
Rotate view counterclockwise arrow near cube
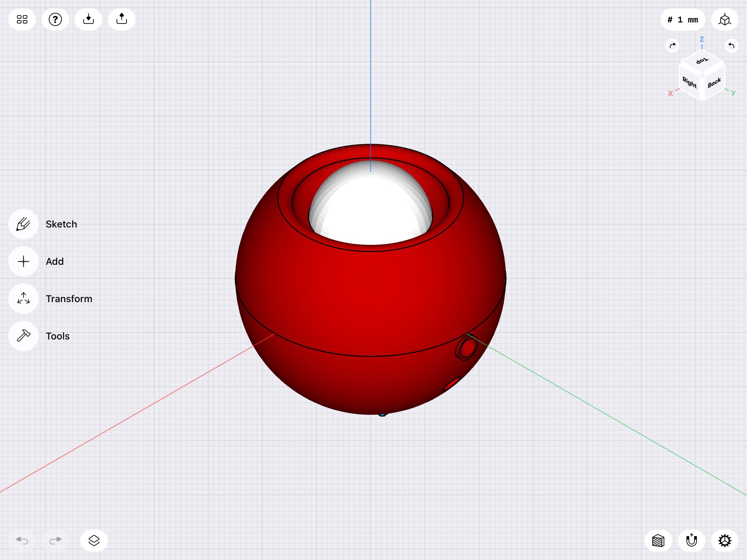[x=731, y=46]
